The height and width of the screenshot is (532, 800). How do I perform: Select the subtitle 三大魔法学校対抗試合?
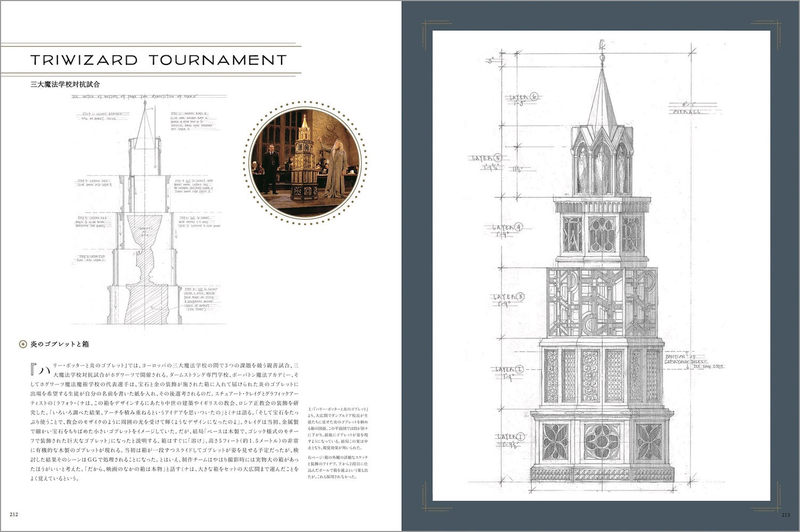tap(65, 84)
